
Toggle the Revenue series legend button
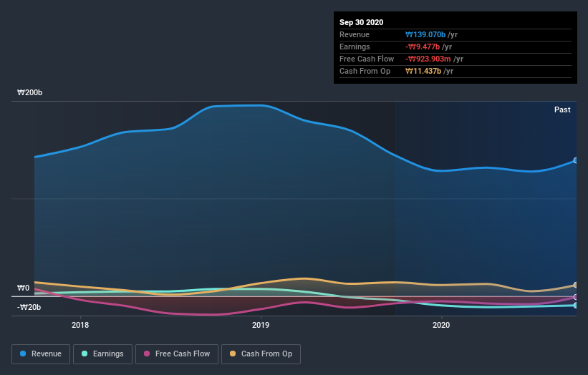(41, 354)
